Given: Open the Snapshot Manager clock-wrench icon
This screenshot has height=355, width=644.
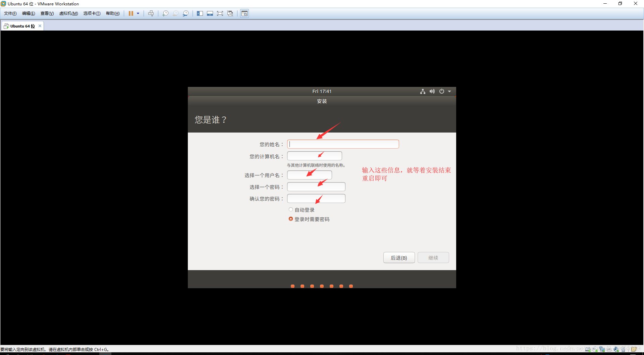Looking at the screenshot, I should click(x=186, y=13).
